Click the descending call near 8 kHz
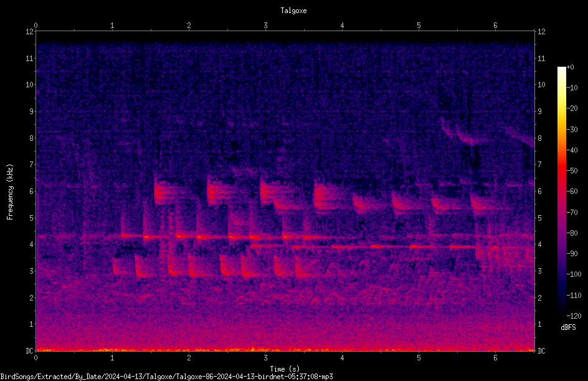Image resolution: width=588 pixels, height=381 pixels. tap(460, 132)
